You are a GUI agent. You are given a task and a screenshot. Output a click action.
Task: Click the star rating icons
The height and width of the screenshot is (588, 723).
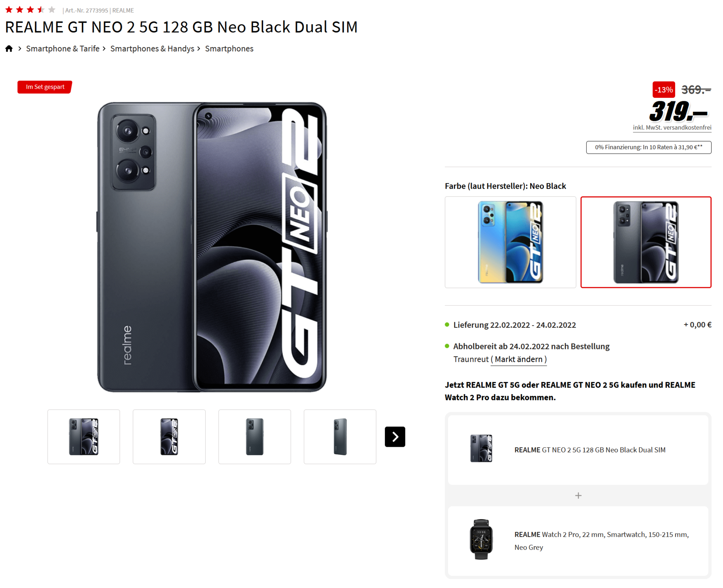pyautogui.click(x=31, y=10)
